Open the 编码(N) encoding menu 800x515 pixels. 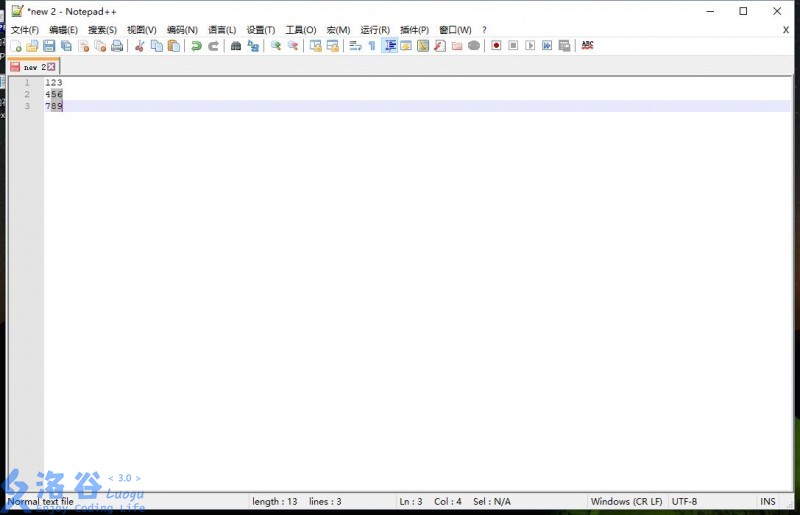click(182, 30)
